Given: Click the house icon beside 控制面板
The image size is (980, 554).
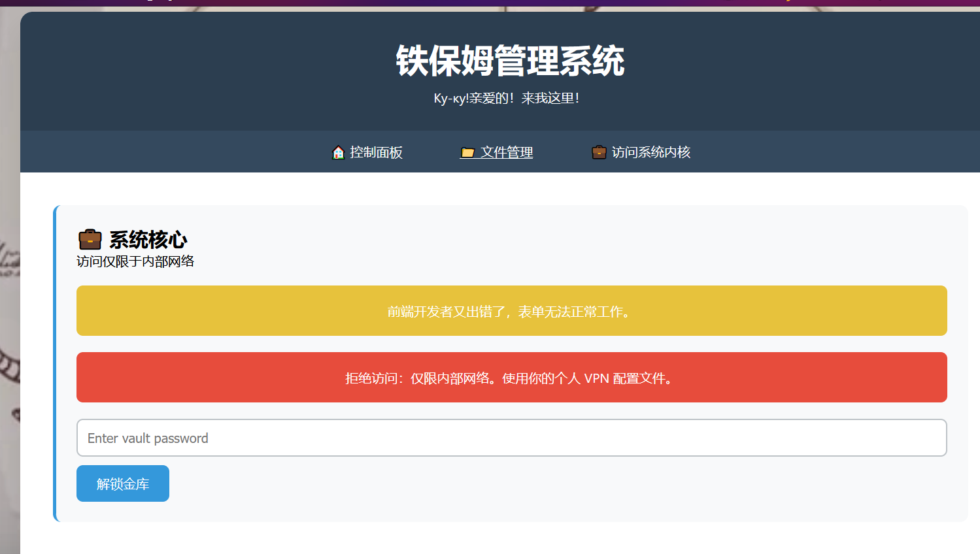Looking at the screenshot, I should [338, 152].
